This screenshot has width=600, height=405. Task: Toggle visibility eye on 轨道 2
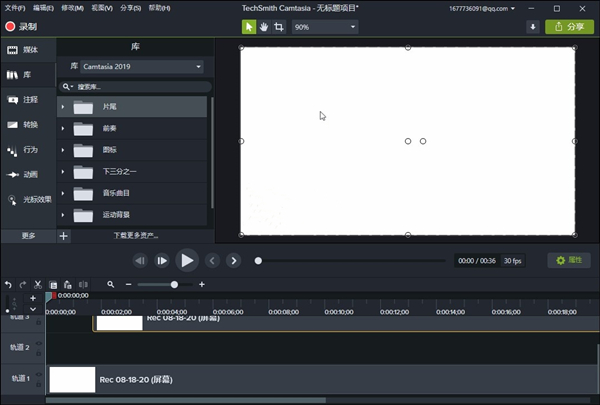click(x=39, y=342)
